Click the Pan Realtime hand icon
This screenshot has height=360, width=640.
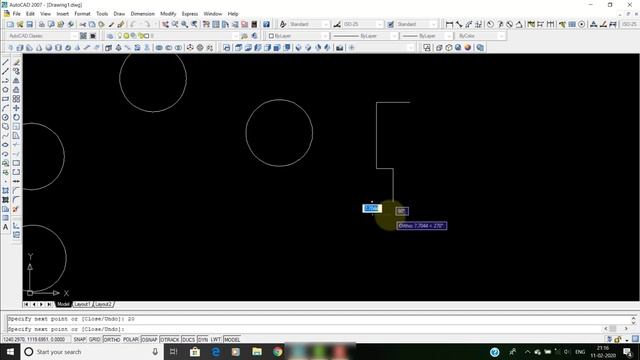[165, 24]
